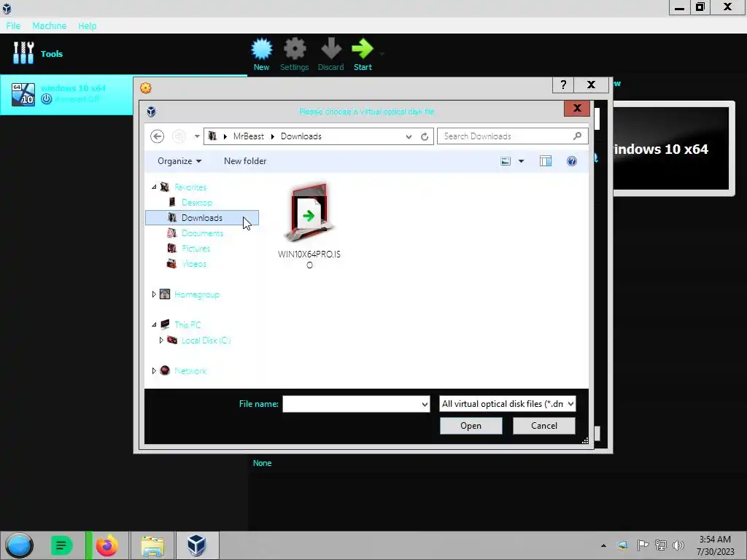Select Downloads in Favorites list
The width and height of the screenshot is (747, 560).
(x=202, y=217)
